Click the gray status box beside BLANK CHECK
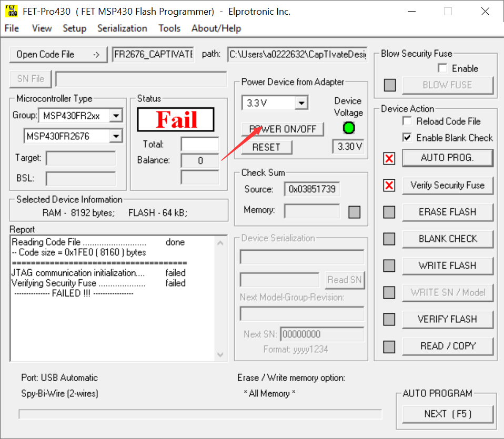The width and height of the screenshot is (504, 439). pyautogui.click(x=389, y=239)
